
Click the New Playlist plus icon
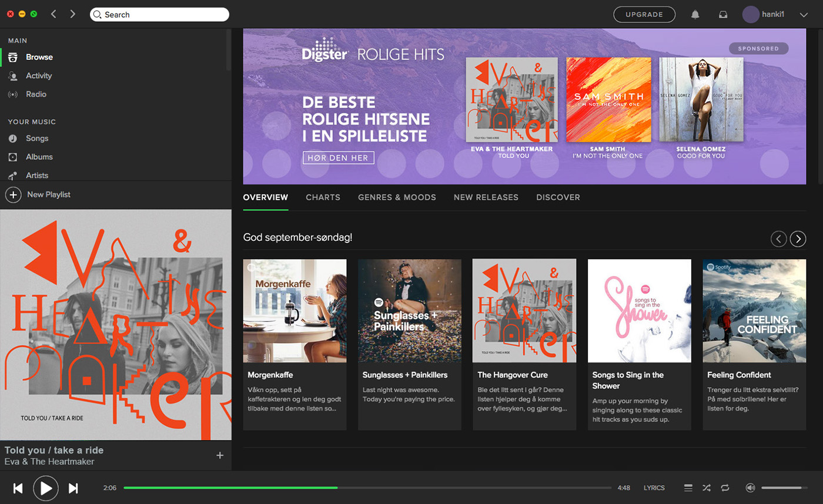pos(13,194)
